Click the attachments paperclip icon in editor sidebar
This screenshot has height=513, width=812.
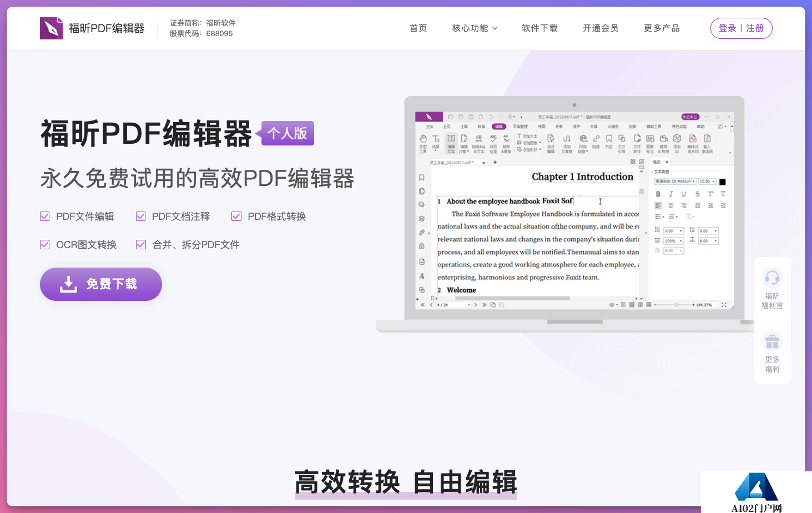[422, 233]
